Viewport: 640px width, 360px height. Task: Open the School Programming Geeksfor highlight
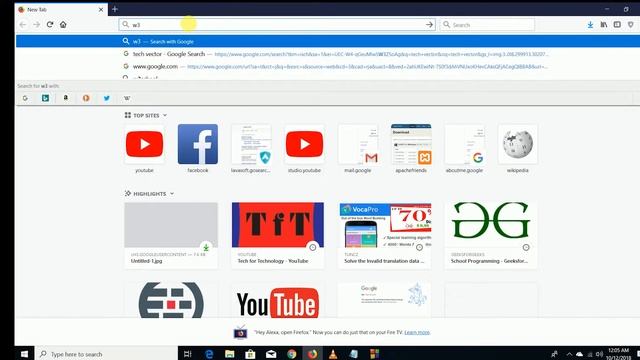pos(491,235)
